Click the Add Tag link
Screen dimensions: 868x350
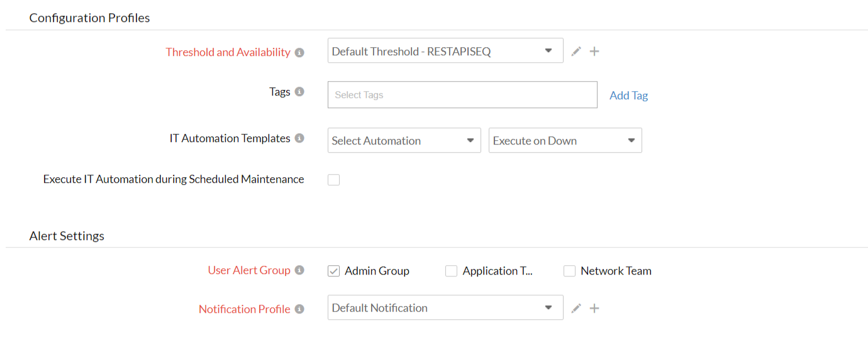pyautogui.click(x=628, y=96)
